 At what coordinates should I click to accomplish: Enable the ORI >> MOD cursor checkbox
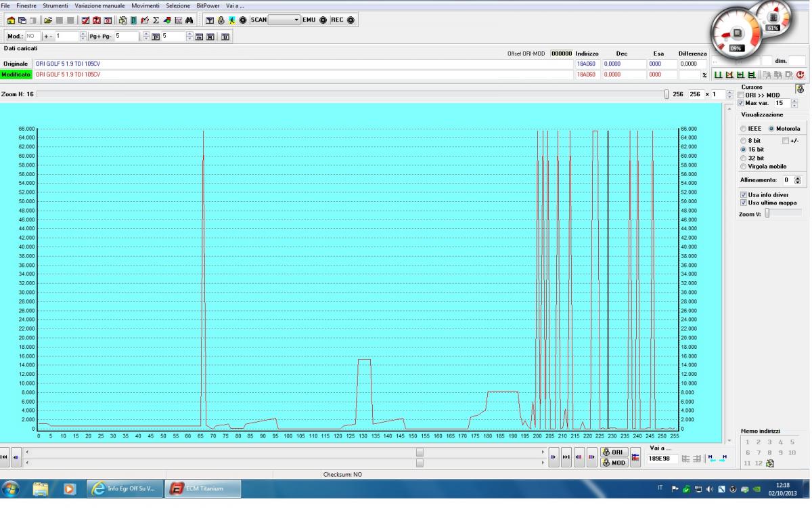point(742,96)
